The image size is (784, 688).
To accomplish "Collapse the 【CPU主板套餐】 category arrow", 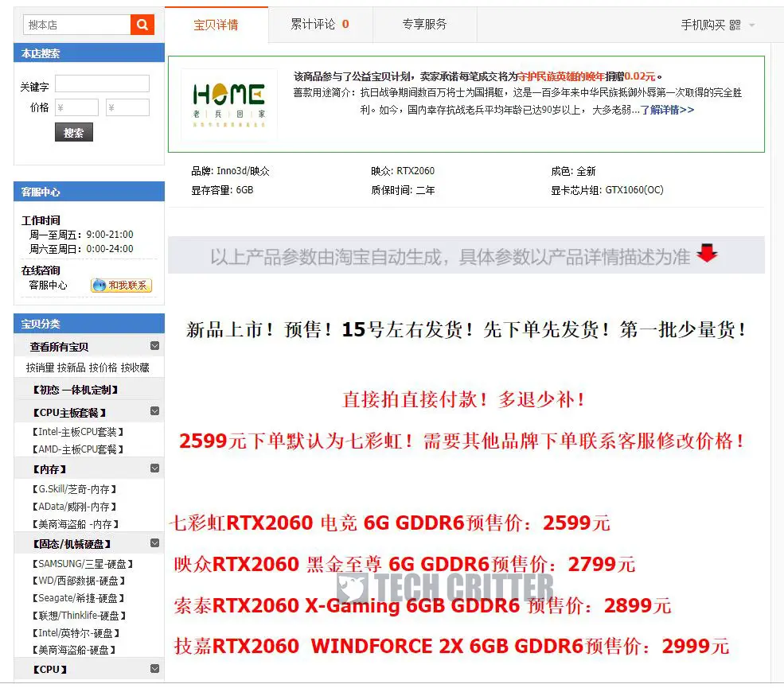I will point(155,411).
